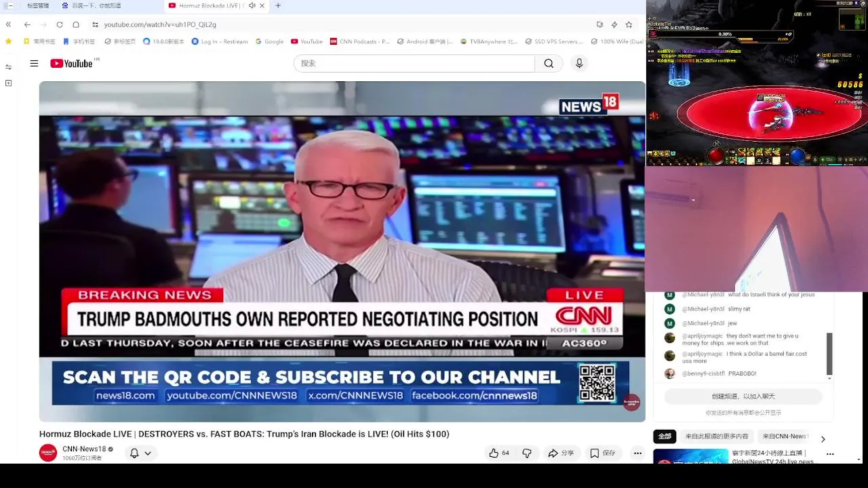The height and width of the screenshot is (488, 868).
Task: Select the 全部 filter chip
Action: [665, 436]
